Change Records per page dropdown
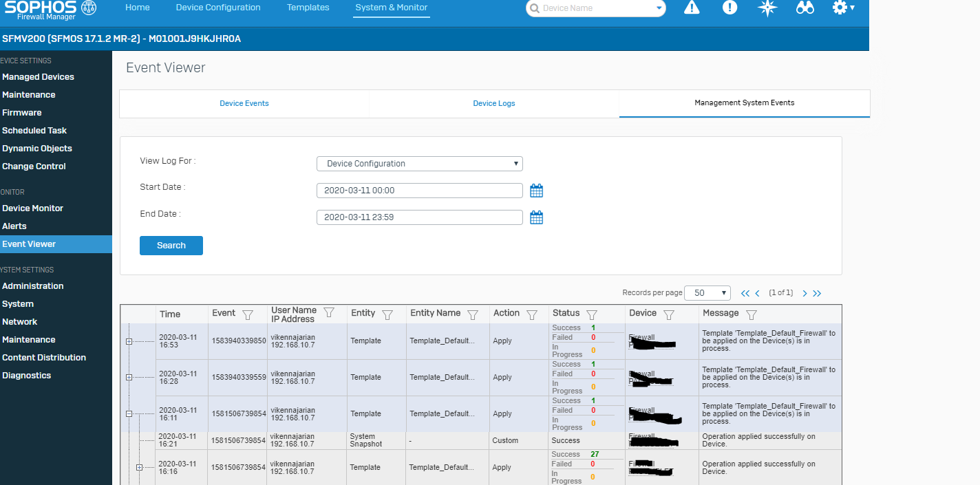 click(708, 293)
